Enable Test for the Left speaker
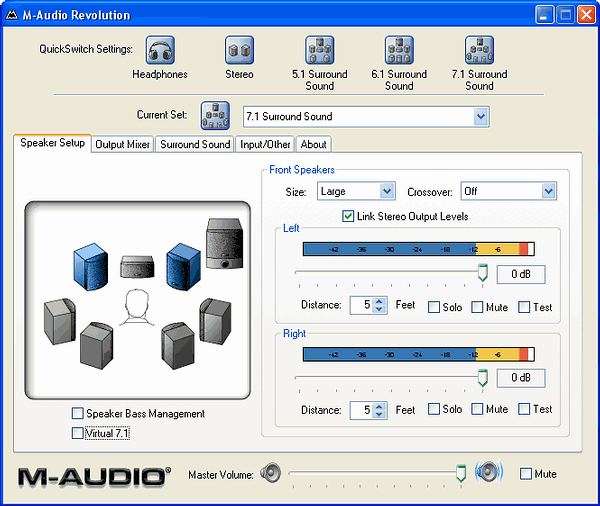 click(524, 307)
